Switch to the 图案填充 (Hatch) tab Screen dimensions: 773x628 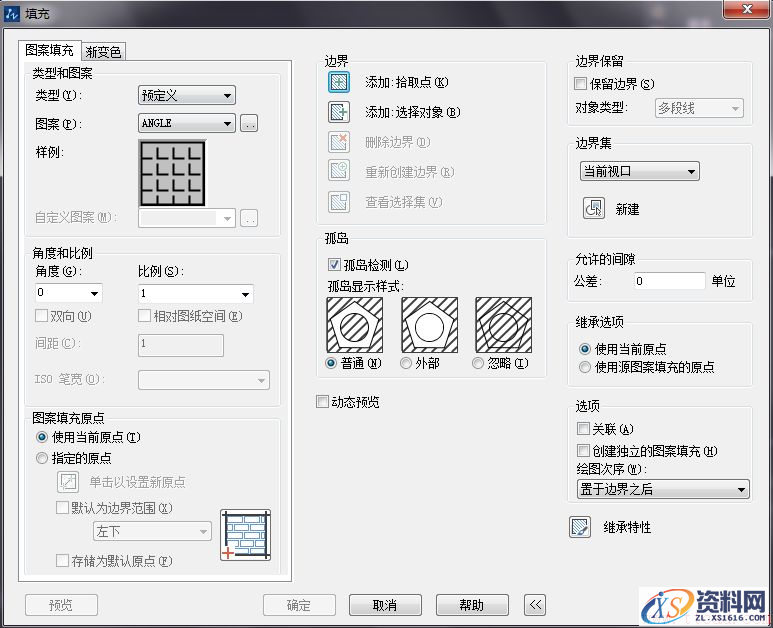click(49, 50)
